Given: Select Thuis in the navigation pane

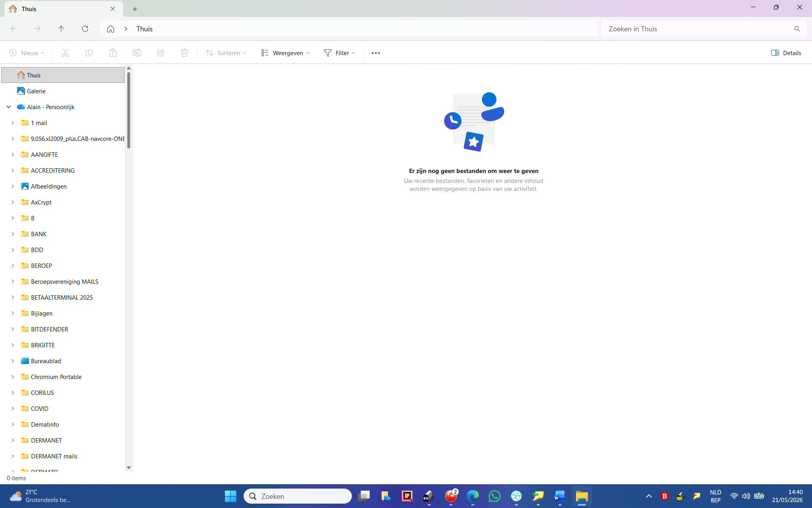Looking at the screenshot, I should 63,75.
